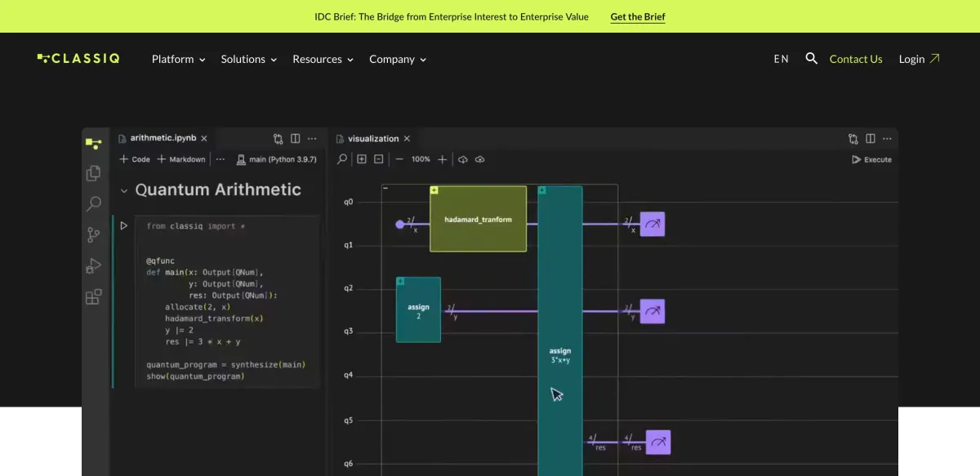The width and height of the screenshot is (980, 476).
Task: Split the visualization panel editor
Action: (x=871, y=139)
